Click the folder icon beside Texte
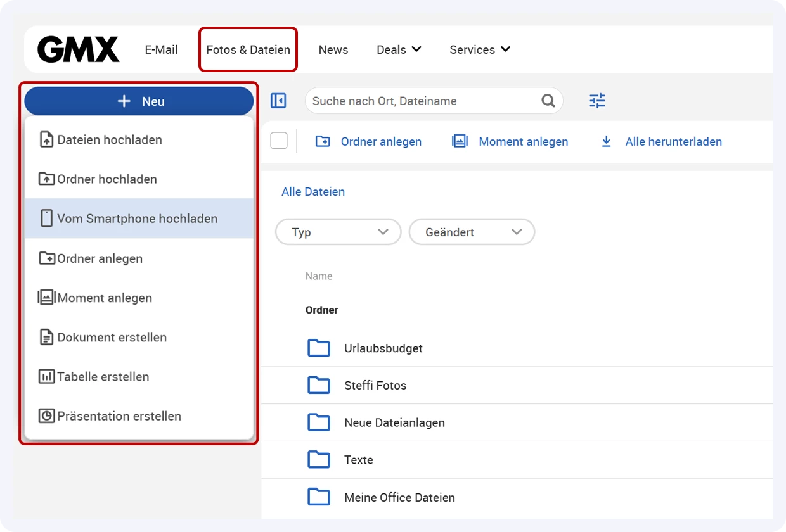The image size is (786, 532). point(319,460)
